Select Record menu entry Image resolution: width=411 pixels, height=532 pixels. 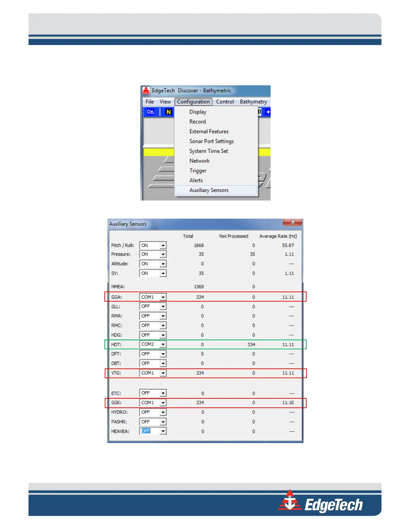tap(197, 122)
